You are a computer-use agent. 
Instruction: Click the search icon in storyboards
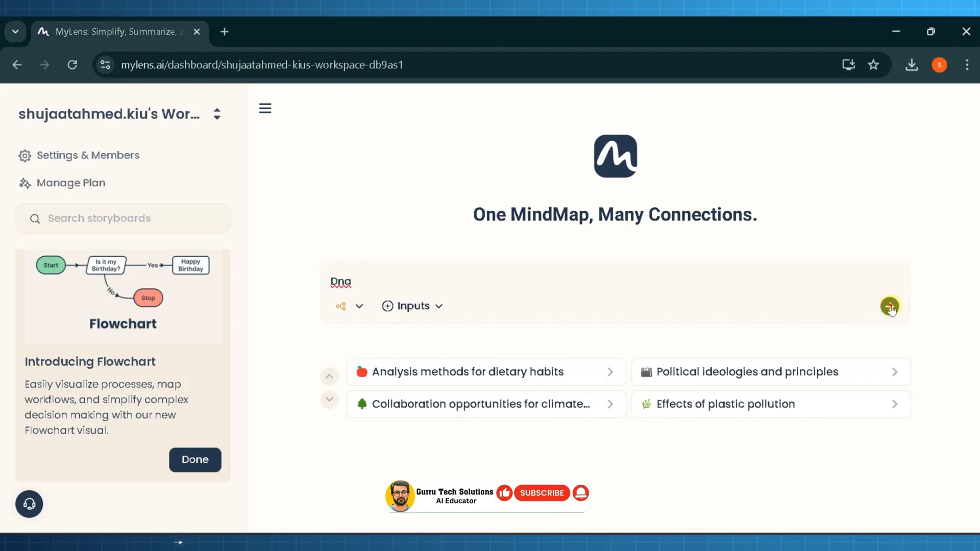click(35, 218)
